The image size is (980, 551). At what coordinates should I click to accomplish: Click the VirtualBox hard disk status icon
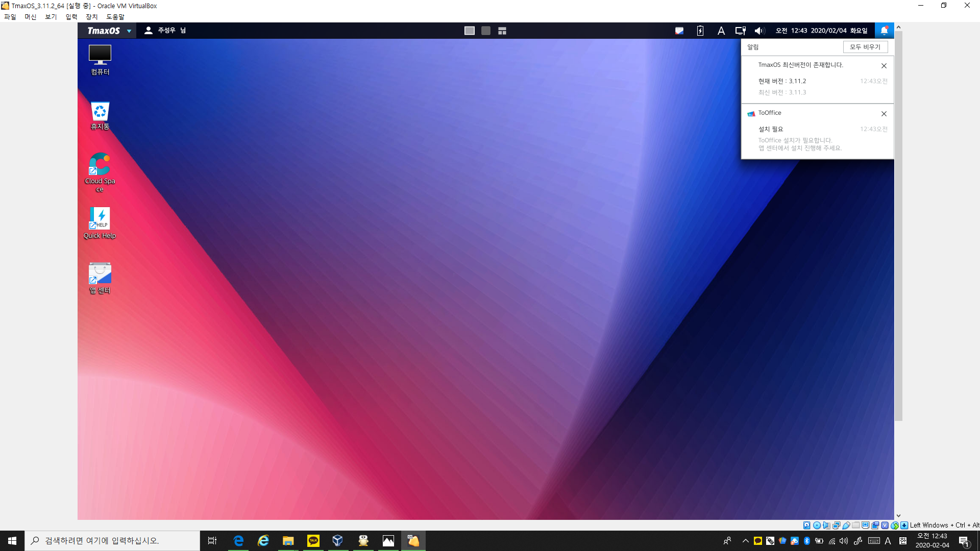coord(807,525)
